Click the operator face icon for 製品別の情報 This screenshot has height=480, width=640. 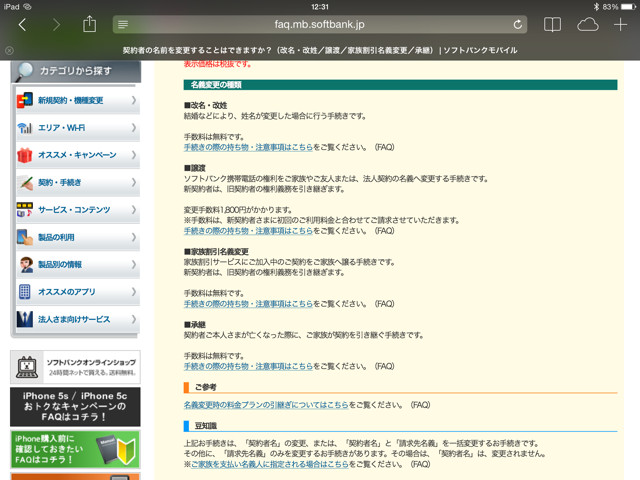point(26,264)
